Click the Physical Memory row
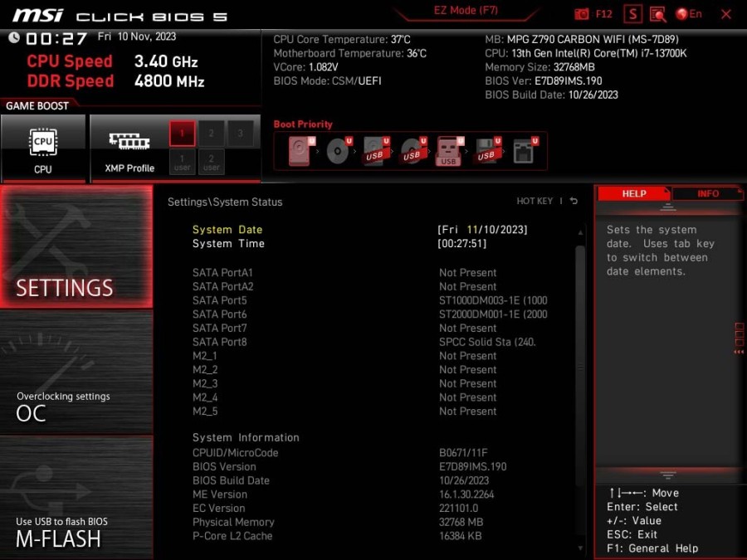747x560 pixels. click(x=370, y=522)
